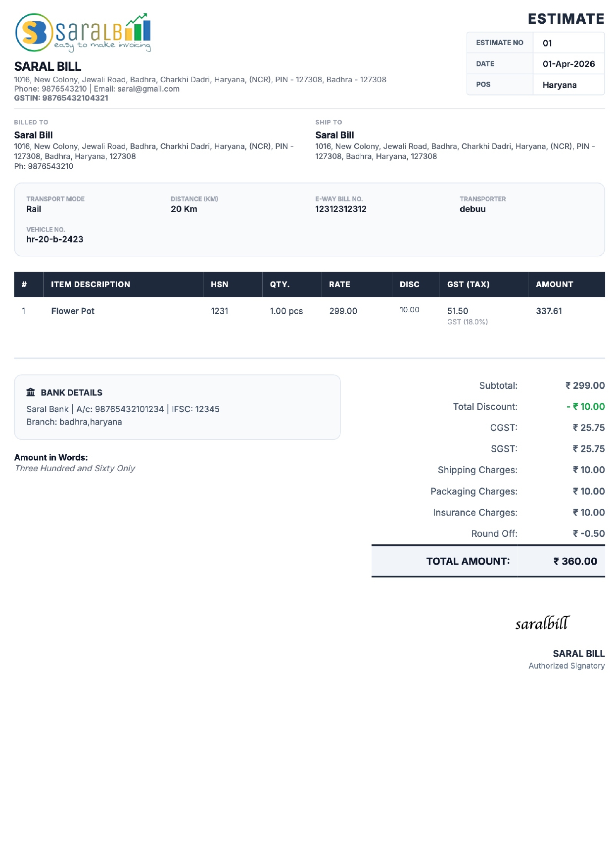The image size is (614, 868).
Task: Select the E-Way Bill number 12312312312
Action: tap(341, 209)
